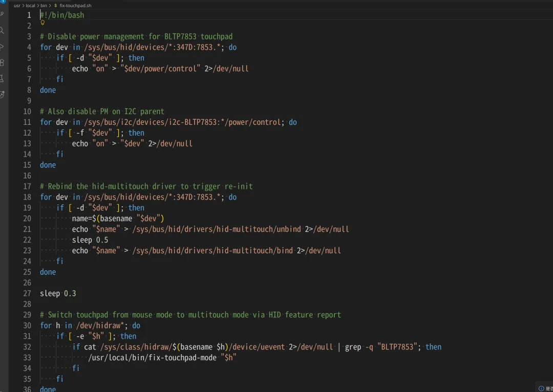Open the Source Control view icon

2,14
